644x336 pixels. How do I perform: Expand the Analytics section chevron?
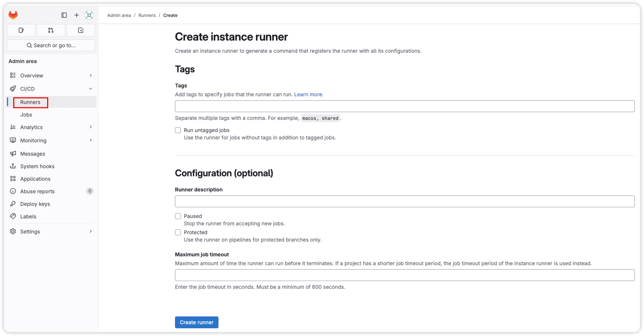coord(91,127)
